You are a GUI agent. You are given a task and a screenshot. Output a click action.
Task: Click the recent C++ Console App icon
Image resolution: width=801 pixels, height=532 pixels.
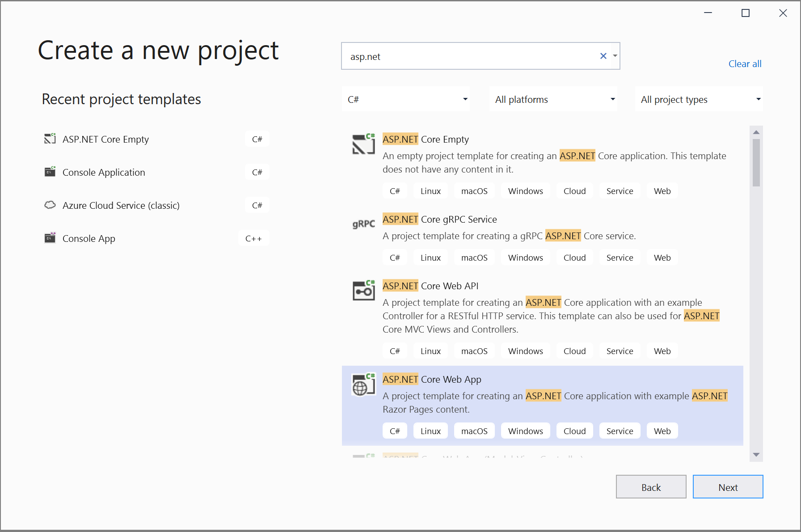pos(50,238)
